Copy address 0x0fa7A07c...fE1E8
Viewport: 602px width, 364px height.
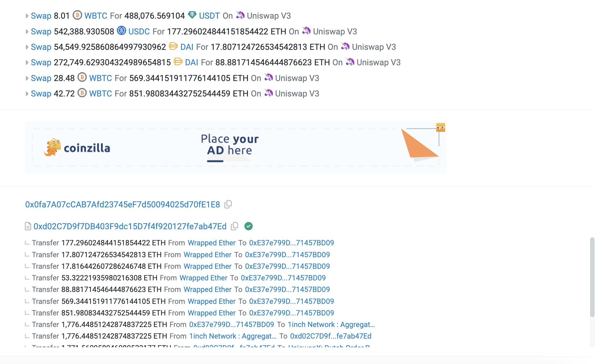[228, 205]
